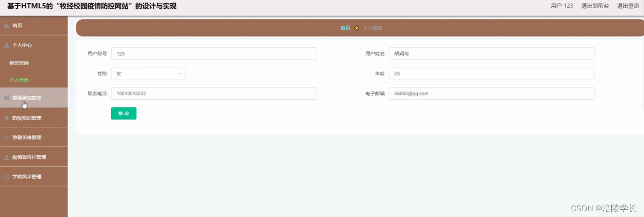The width and height of the screenshot is (644, 217).
Task: Click the 联系电话 input field
Action: pyautogui.click(x=214, y=94)
